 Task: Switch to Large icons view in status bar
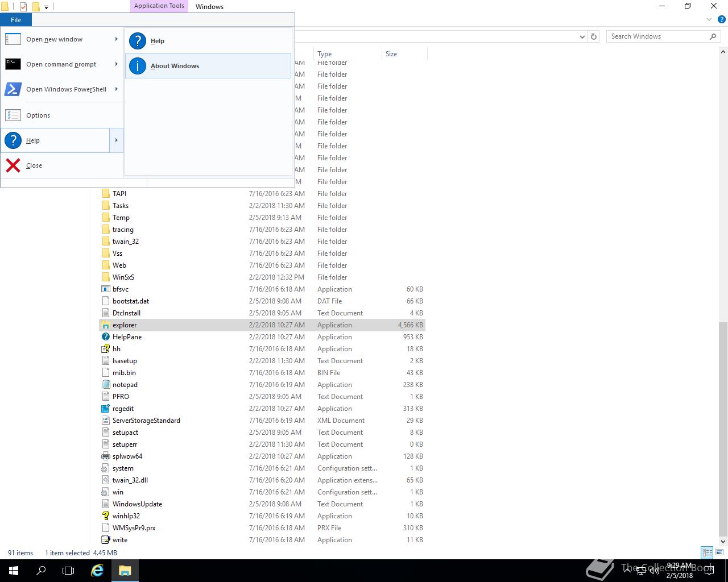click(719, 552)
